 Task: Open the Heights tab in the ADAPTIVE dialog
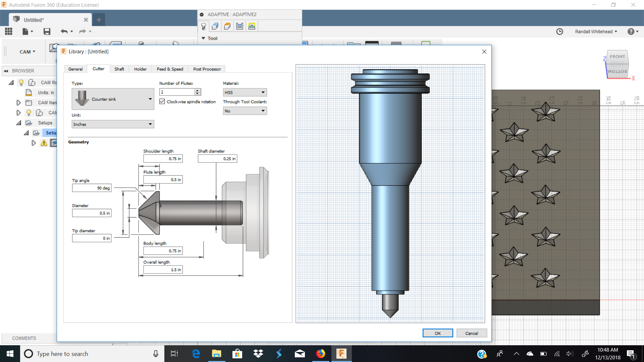[227, 26]
